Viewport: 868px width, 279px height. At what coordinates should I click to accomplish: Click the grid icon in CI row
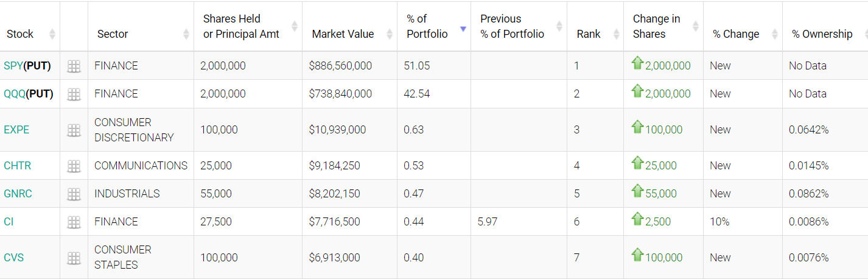74,222
